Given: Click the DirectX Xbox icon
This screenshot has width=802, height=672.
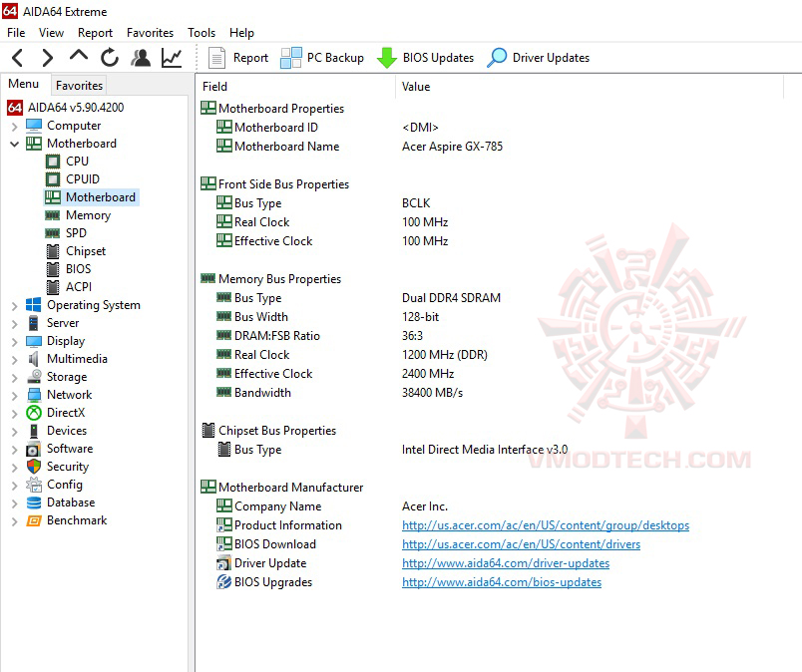Looking at the screenshot, I should pos(34,413).
